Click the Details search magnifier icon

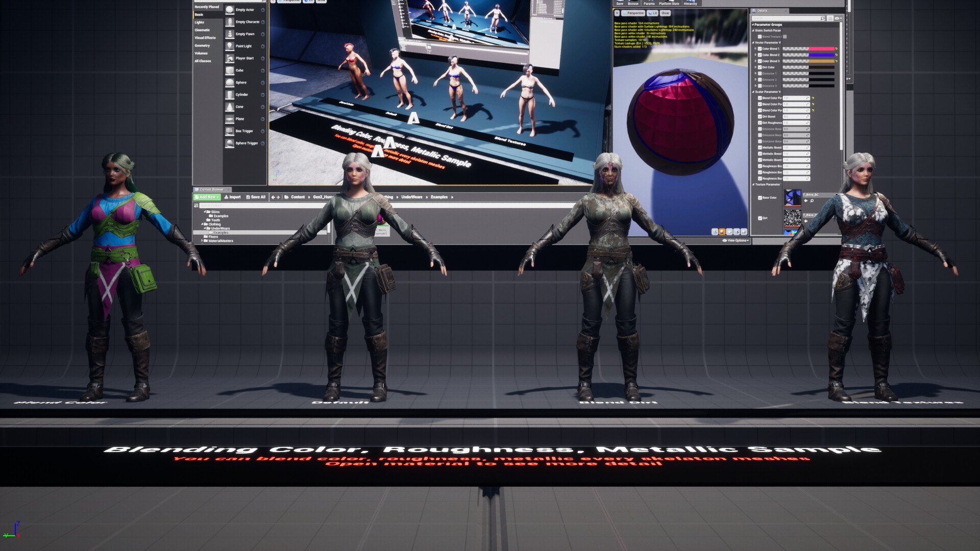(822, 18)
